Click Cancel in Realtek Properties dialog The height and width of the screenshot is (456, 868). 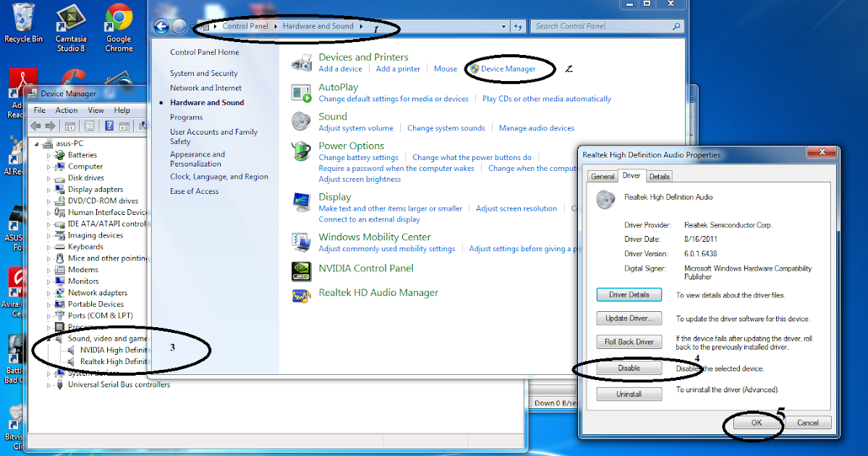pos(807,423)
